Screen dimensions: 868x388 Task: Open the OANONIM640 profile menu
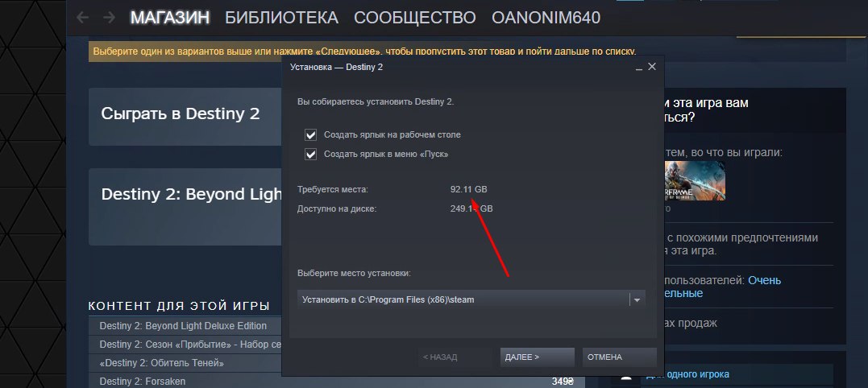[x=546, y=18]
